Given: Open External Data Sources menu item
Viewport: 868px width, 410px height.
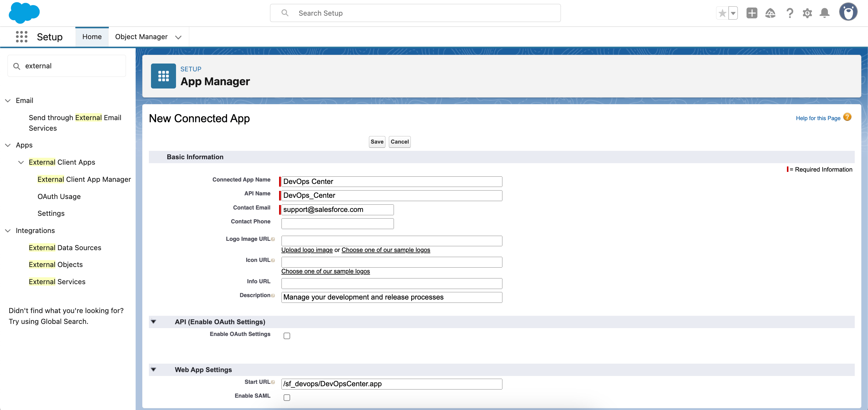Looking at the screenshot, I should 65,247.
